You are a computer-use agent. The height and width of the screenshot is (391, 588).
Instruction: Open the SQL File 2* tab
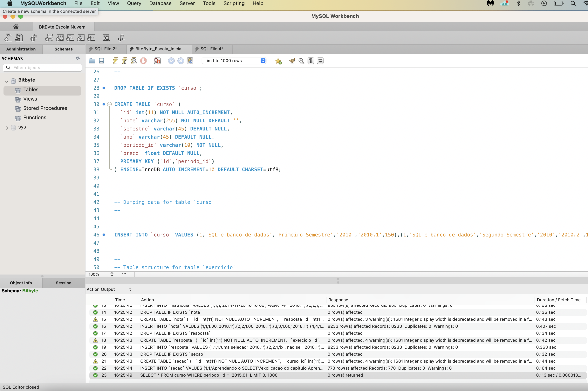tap(106, 49)
